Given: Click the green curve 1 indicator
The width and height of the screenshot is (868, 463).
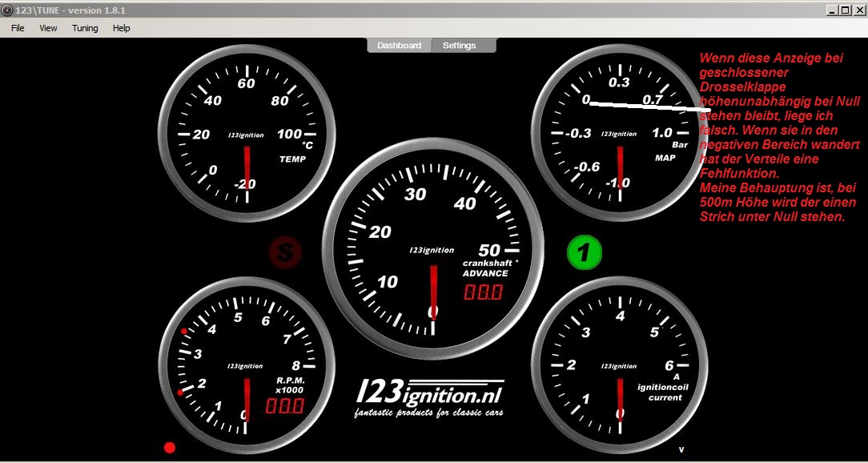Looking at the screenshot, I should coord(584,252).
